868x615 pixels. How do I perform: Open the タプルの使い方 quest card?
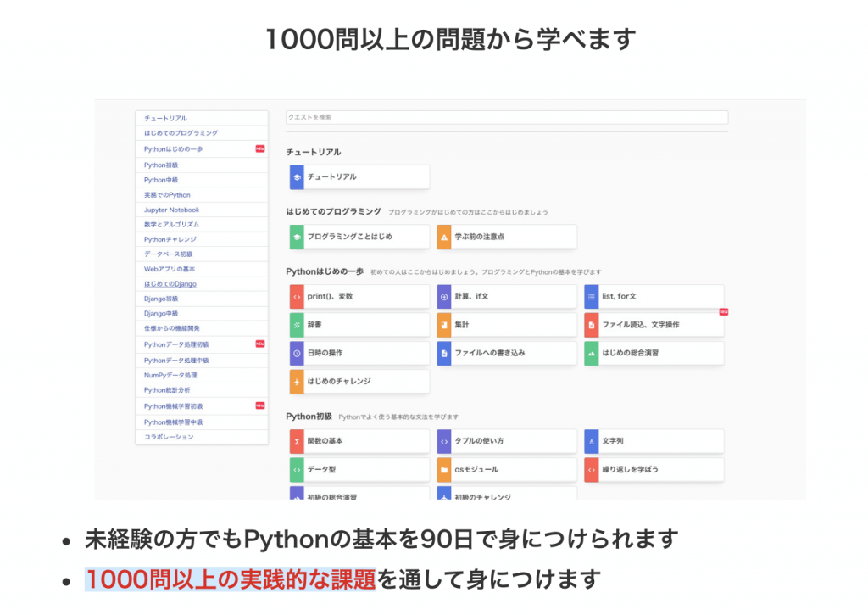pyautogui.click(x=507, y=441)
